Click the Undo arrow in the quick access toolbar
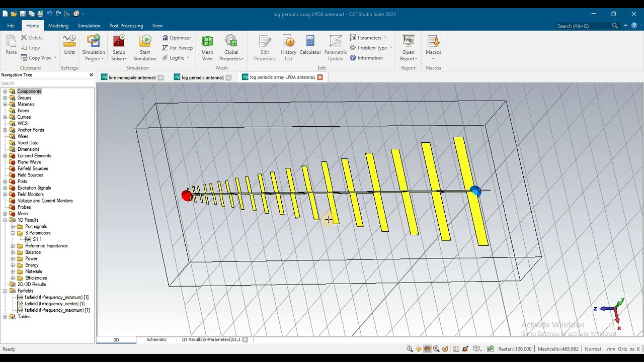This screenshot has height=362, width=644. tap(49, 14)
